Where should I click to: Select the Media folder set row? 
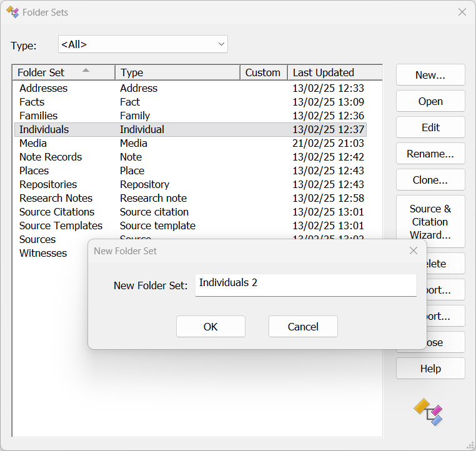click(x=191, y=143)
